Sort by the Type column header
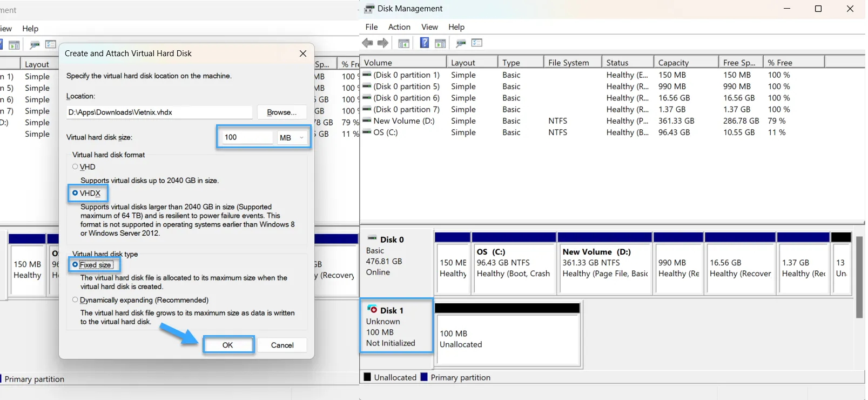Image resolution: width=868 pixels, height=400 pixels. [x=521, y=63]
